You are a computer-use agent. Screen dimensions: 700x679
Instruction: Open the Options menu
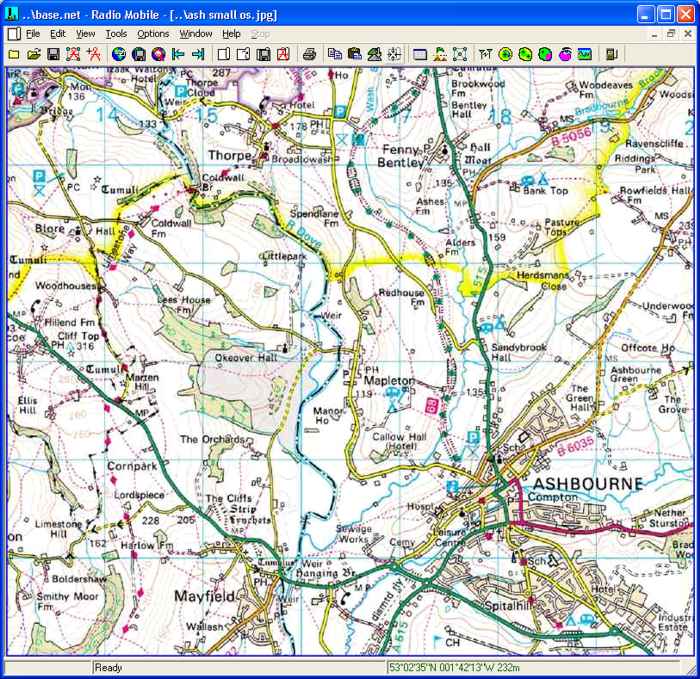click(153, 34)
